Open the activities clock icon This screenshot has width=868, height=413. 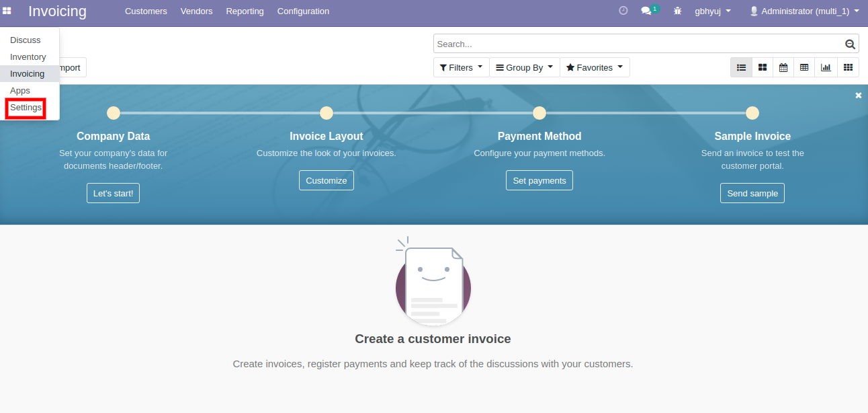[623, 11]
